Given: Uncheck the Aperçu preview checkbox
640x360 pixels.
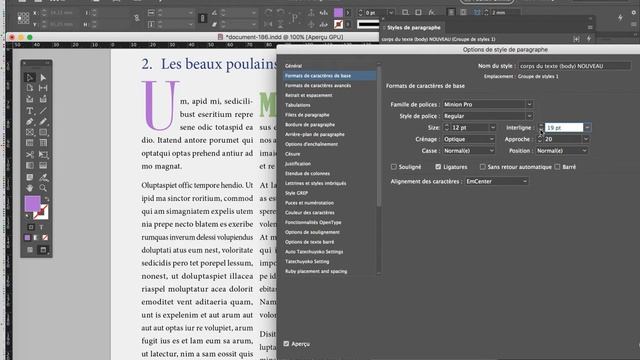Looking at the screenshot, I should pyautogui.click(x=286, y=344).
